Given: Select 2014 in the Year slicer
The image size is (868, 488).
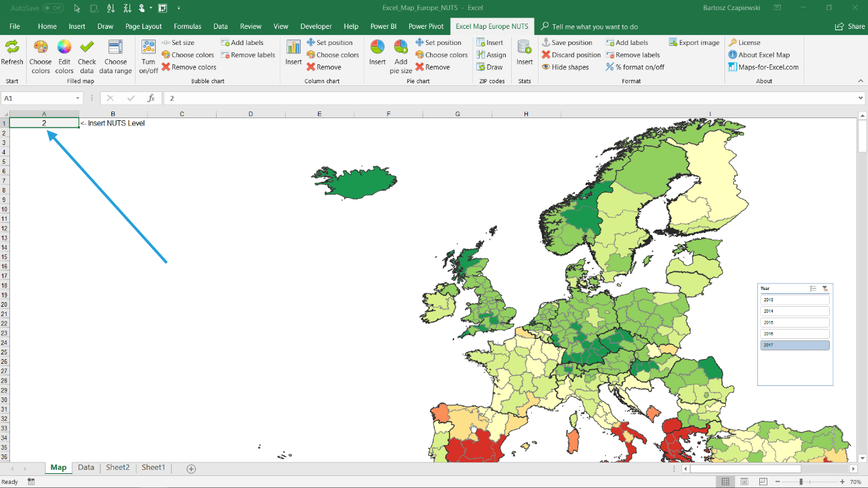Looking at the screenshot, I should click(794, 311).
